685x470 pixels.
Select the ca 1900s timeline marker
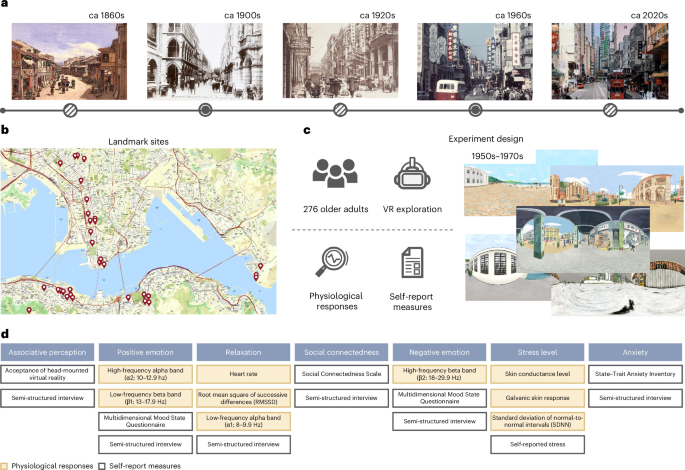(205, 110)
